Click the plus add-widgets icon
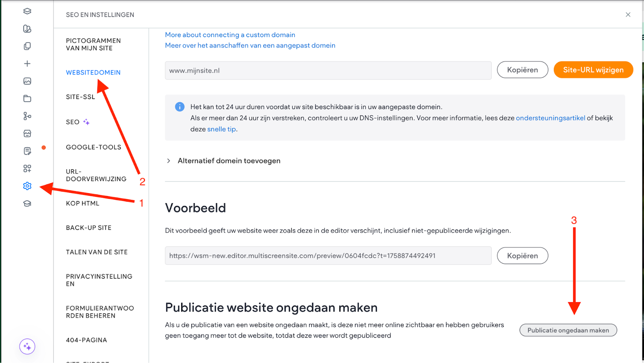This screenshot has height=363, width=644. pos(27,64)
